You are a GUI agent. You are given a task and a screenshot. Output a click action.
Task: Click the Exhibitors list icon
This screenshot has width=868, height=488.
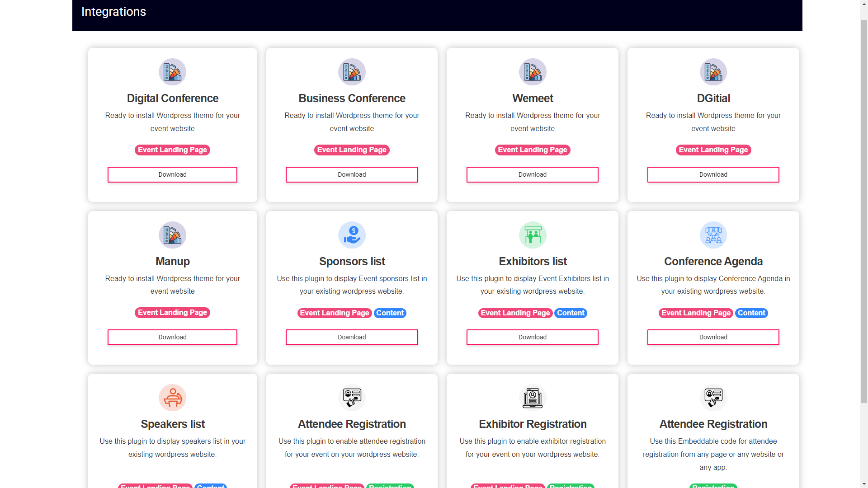(x=533, y=235)
